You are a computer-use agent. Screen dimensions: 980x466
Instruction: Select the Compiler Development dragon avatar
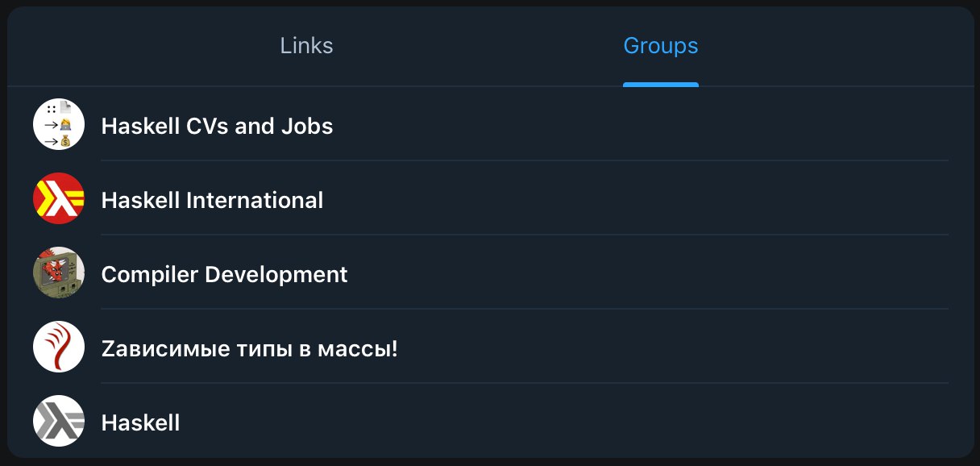pyautogui.click(x=59, y=273)
